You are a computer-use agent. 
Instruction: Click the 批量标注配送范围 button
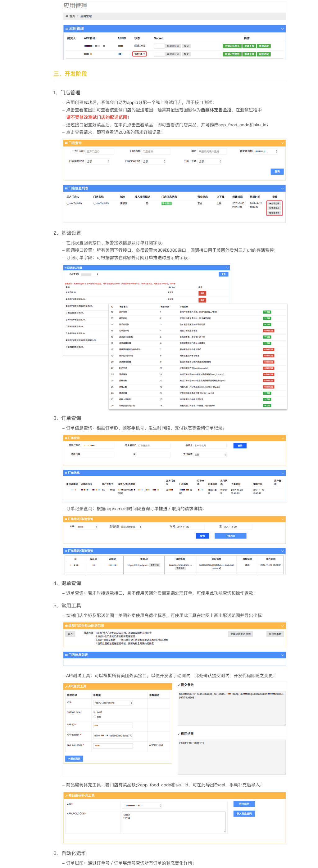pyautogui.click(x=240, y=634)
